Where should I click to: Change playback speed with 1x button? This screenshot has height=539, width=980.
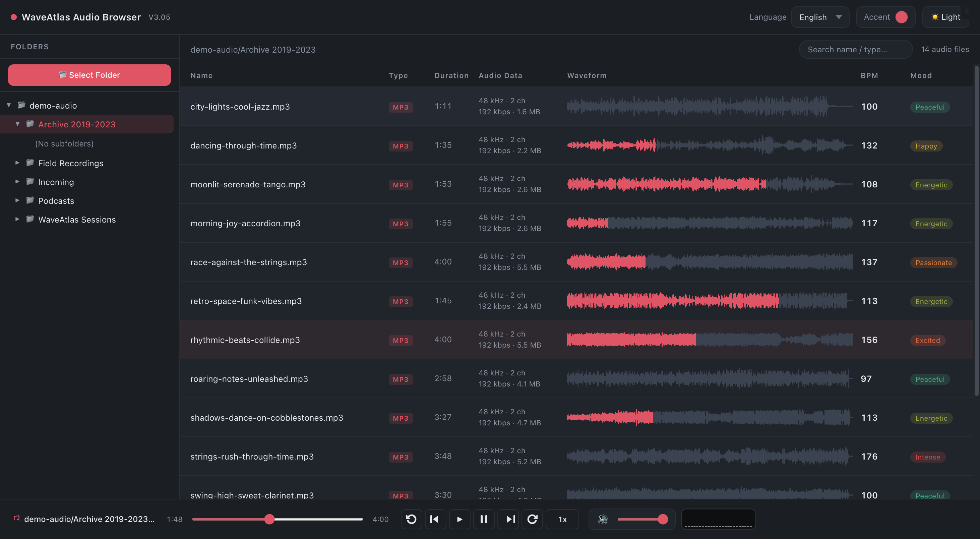tap(562, 519)
